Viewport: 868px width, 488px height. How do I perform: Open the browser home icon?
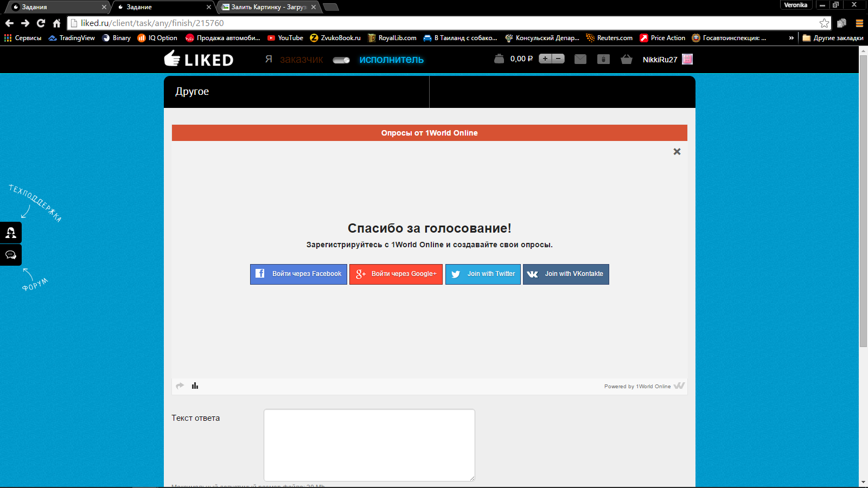pyautogui.click(x=56, y=23)
